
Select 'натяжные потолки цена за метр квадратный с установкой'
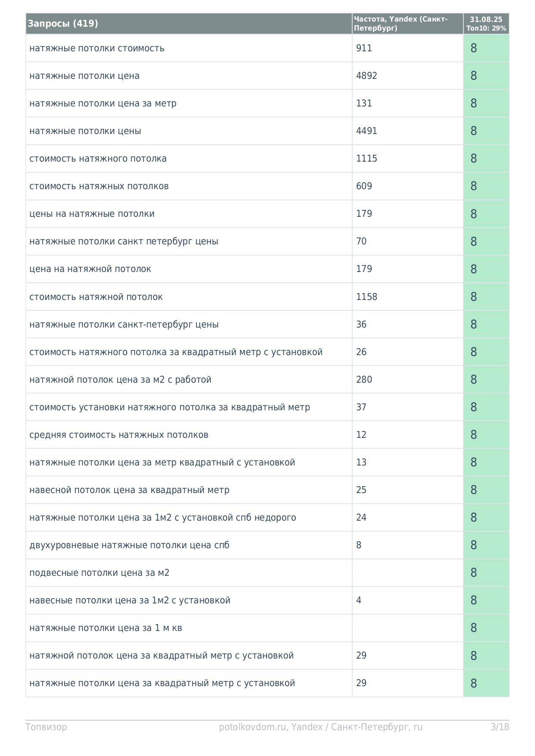(x=162, y=462)
